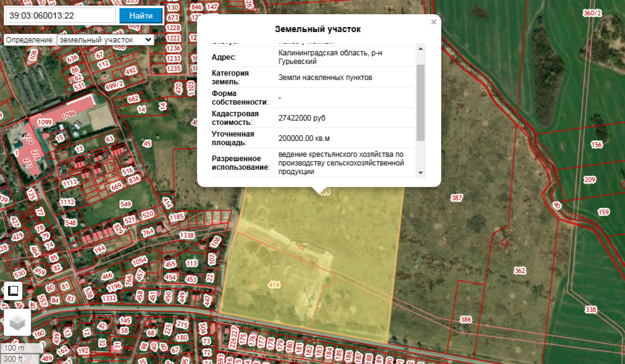Click the red-roofed building parcel 1096

tap(68, 114)
